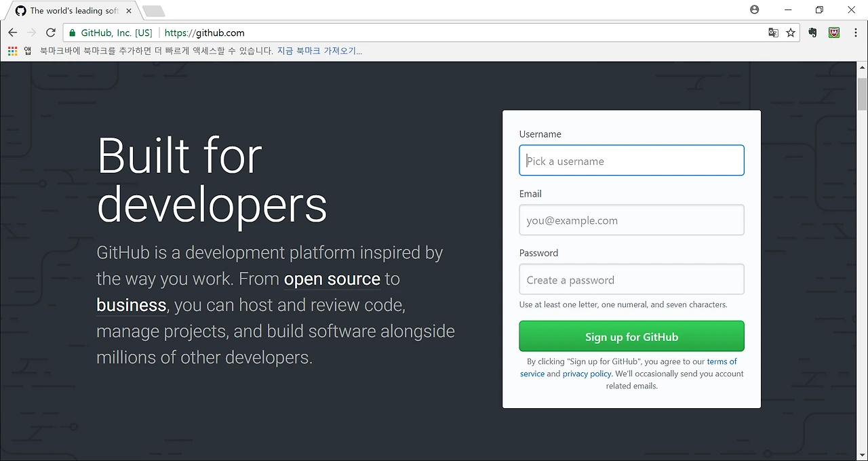Open the translate page icon

[773, 33]
